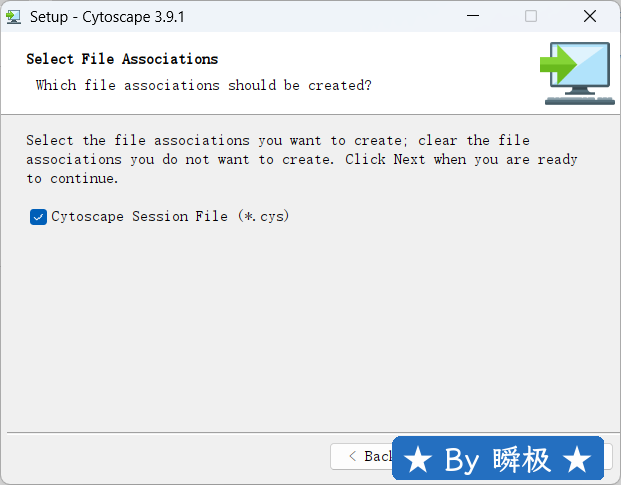Click the Setup installer icon in title bar

14,16
